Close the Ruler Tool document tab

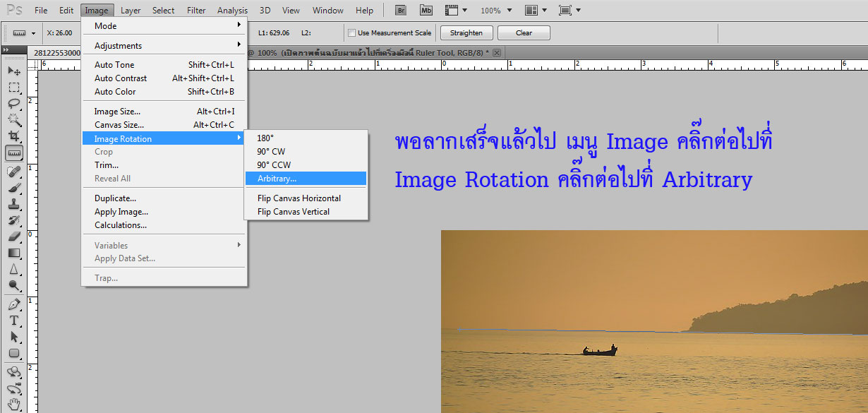pos(497,53)
